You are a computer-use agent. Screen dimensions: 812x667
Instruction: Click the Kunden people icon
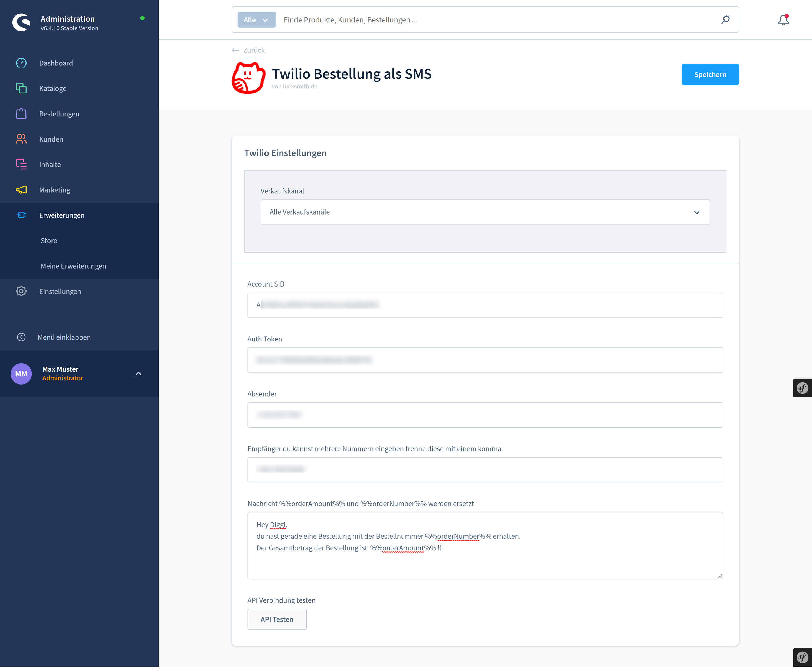coord(21,139)
